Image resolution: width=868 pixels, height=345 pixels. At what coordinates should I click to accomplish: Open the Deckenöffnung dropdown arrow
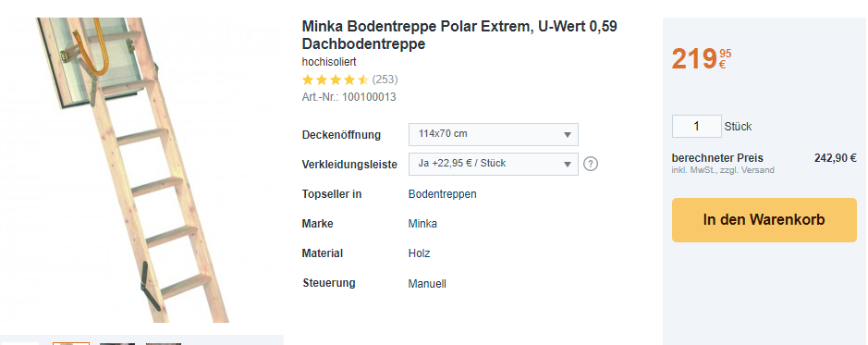pyautogui.click(x=567, y=134)
